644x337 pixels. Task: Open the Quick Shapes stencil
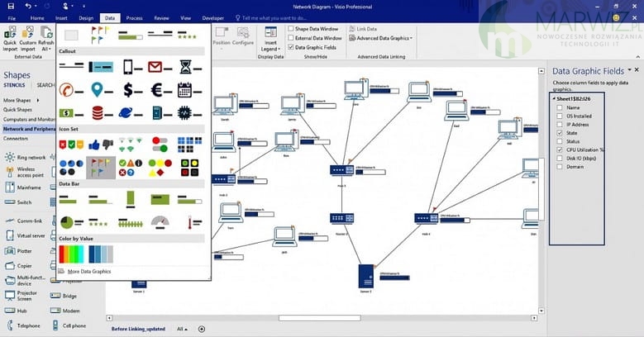point(17,109)
